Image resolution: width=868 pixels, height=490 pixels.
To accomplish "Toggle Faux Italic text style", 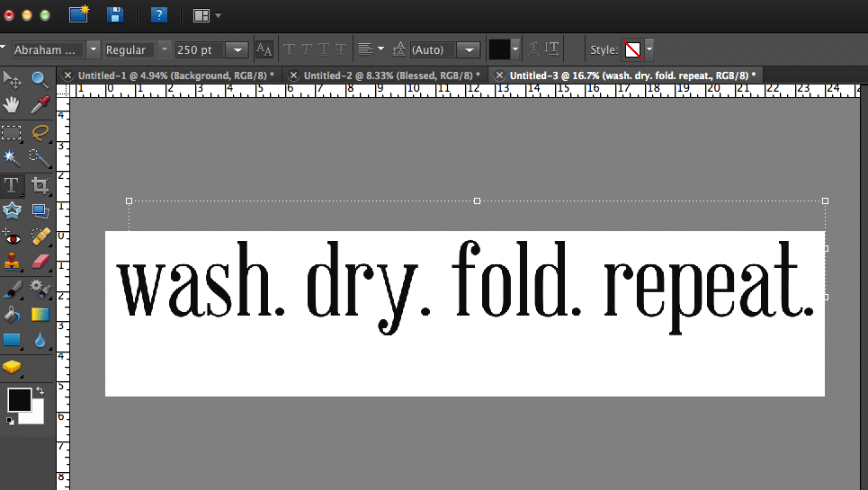I will (306, 49).
